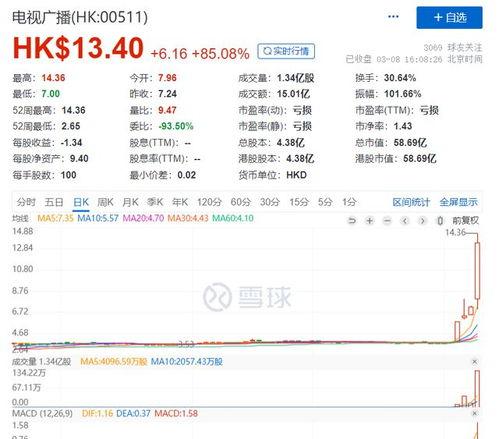
Task: Toggle the candlestick style icon
Action: click(x=440, y=221)
